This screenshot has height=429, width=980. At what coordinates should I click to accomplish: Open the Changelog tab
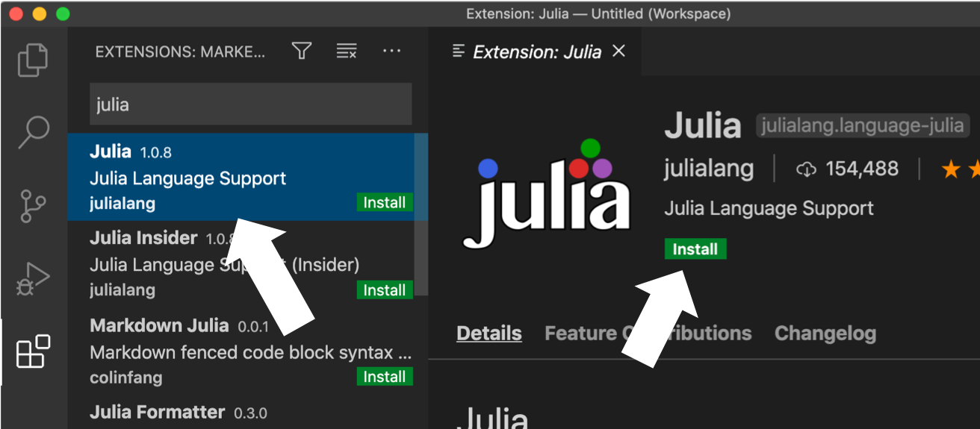(x=825, y=333)
